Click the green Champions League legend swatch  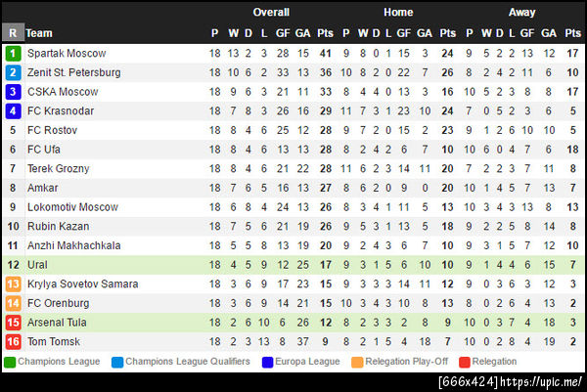coord(10,362)
